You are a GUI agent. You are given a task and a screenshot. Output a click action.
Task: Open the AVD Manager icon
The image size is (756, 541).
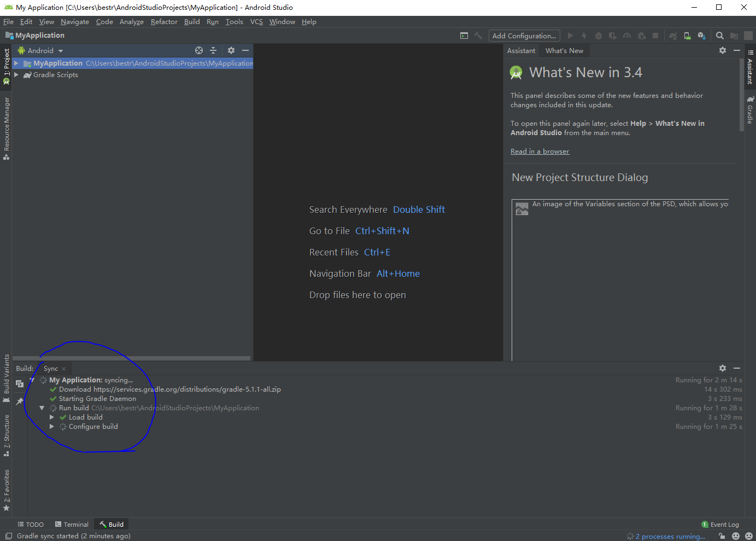pyautogui.click(x=687, y=36)
